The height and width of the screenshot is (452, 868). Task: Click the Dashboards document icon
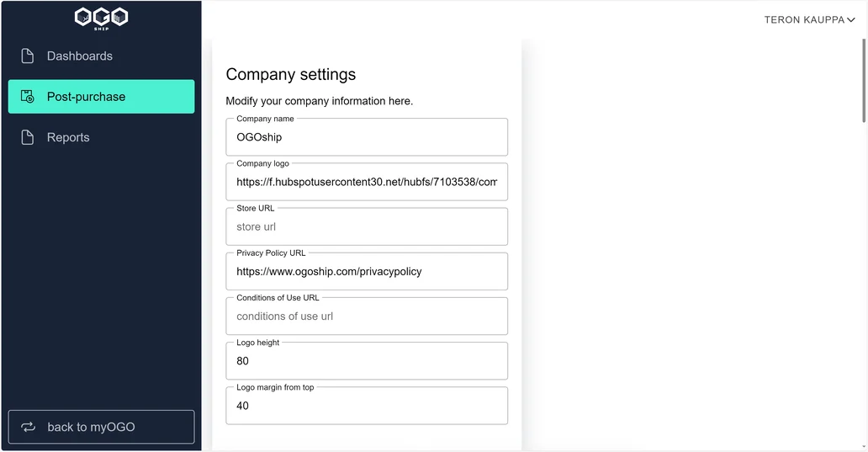pyautogui.click(x=27, y=56)
